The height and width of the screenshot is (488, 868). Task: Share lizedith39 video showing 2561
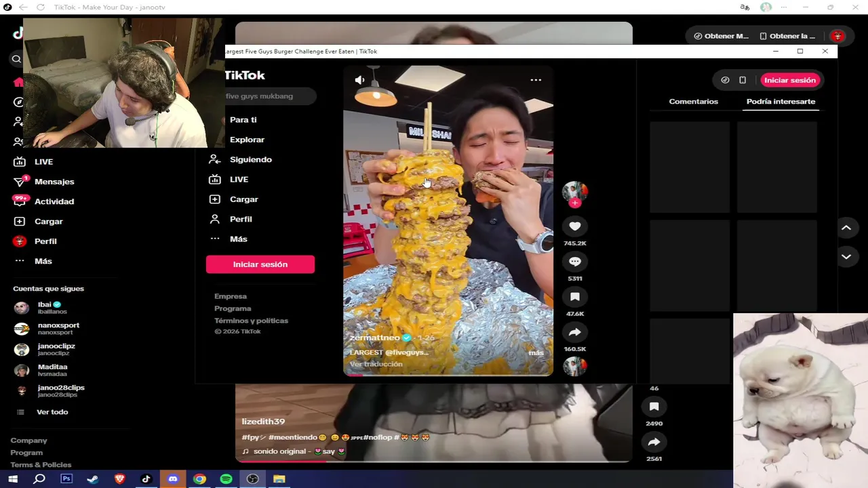click(x=654, y=442)
